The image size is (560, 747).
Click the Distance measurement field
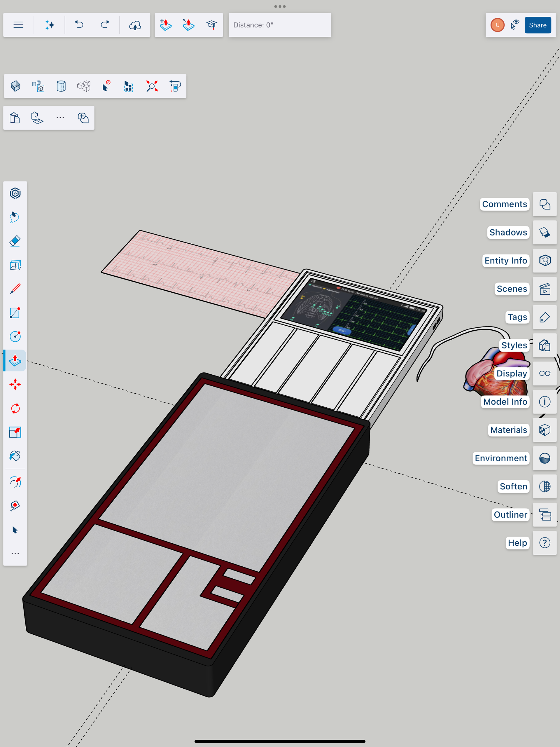[x=279, y=25]
